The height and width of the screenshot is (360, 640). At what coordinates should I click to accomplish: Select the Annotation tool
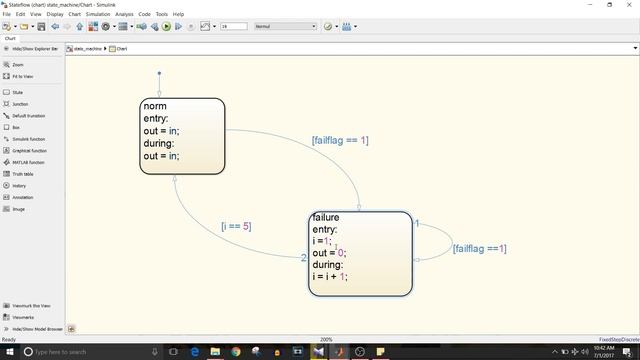18,197
